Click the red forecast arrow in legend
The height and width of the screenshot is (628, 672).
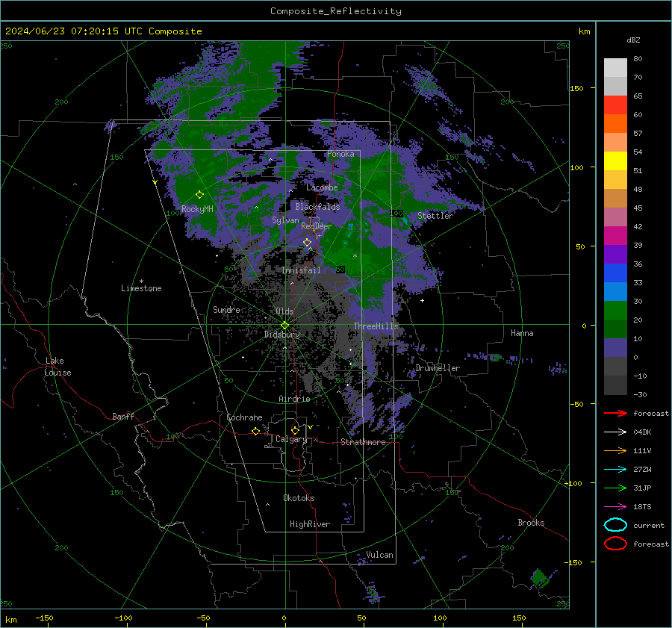615,413
